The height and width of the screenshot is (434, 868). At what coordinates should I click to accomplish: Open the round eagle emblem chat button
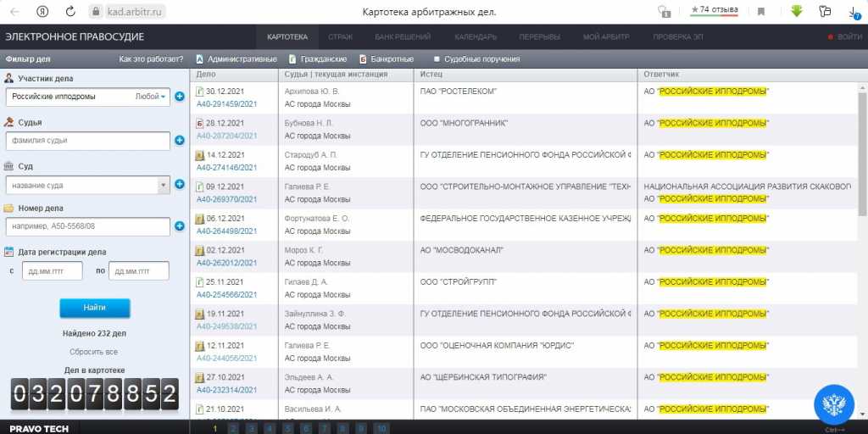834,404
